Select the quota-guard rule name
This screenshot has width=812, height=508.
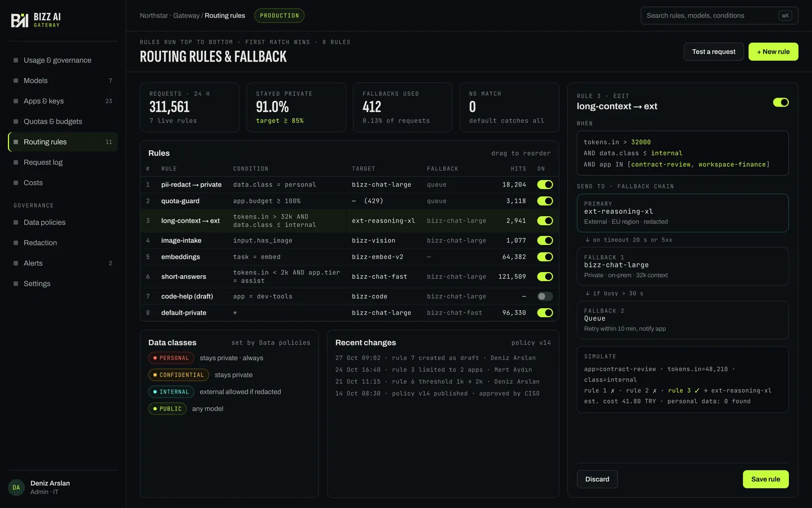(180, 201)
